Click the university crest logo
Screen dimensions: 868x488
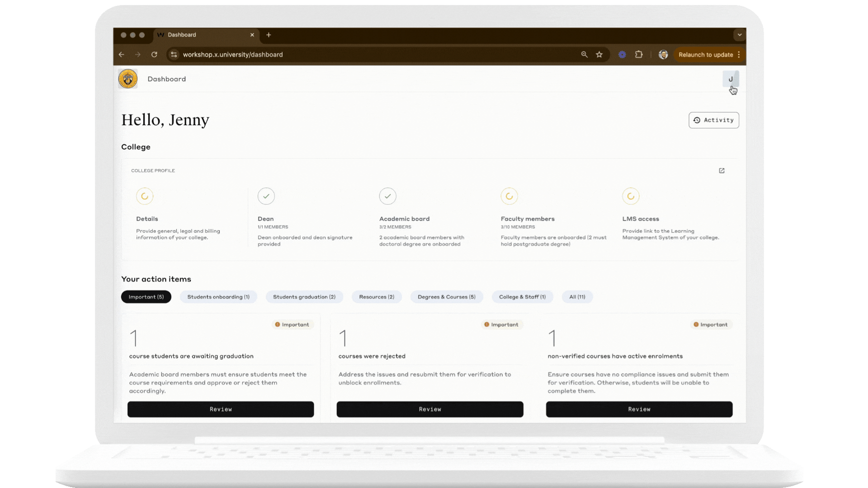coord(128,79)
